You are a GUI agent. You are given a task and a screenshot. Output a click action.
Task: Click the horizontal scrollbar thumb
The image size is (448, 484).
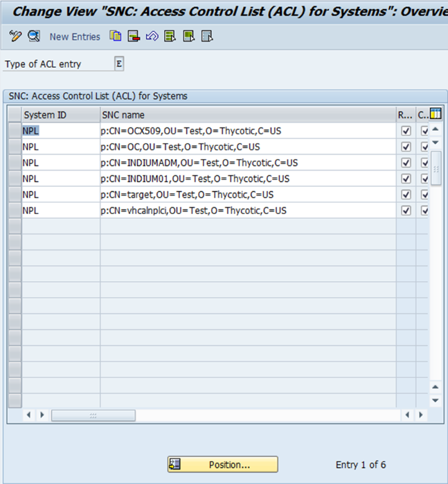93,415
